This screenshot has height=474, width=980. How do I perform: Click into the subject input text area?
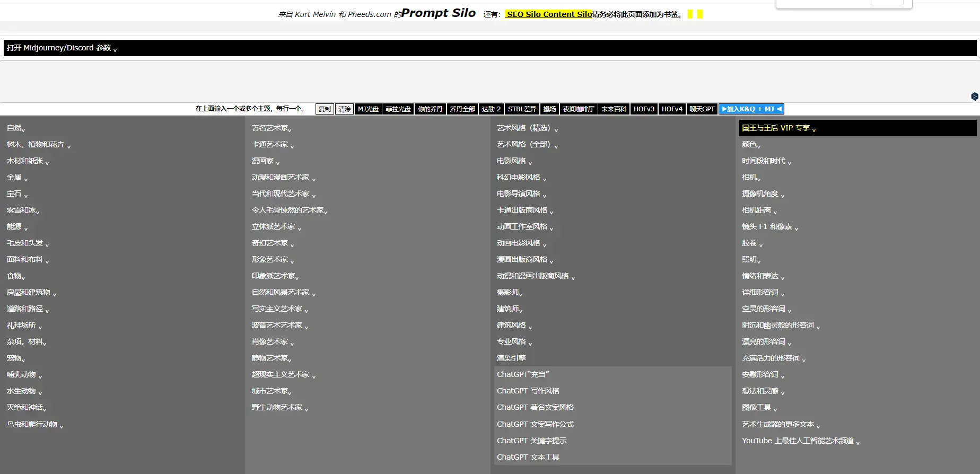pyautogui.click(x=477, y=81)
